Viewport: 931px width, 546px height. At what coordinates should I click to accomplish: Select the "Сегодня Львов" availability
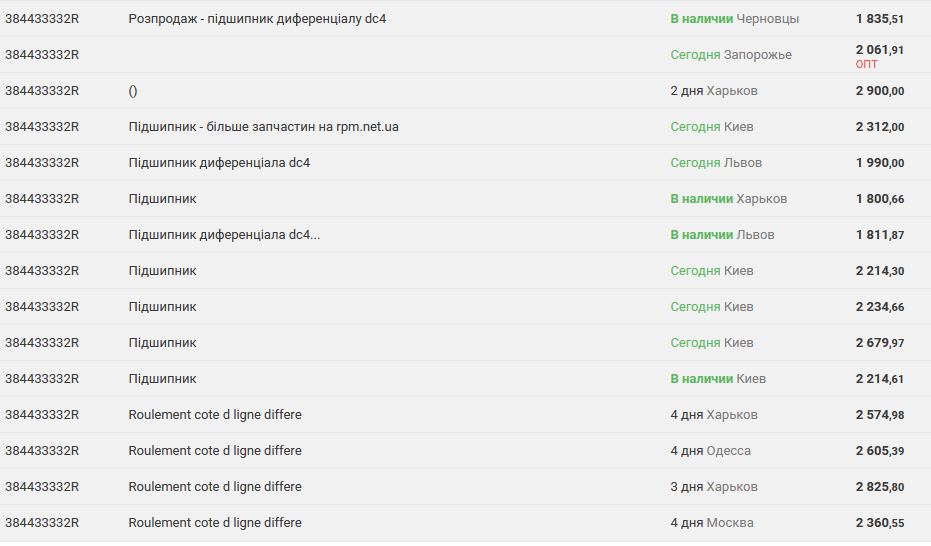pyautogui.click(x=715, y=163)
